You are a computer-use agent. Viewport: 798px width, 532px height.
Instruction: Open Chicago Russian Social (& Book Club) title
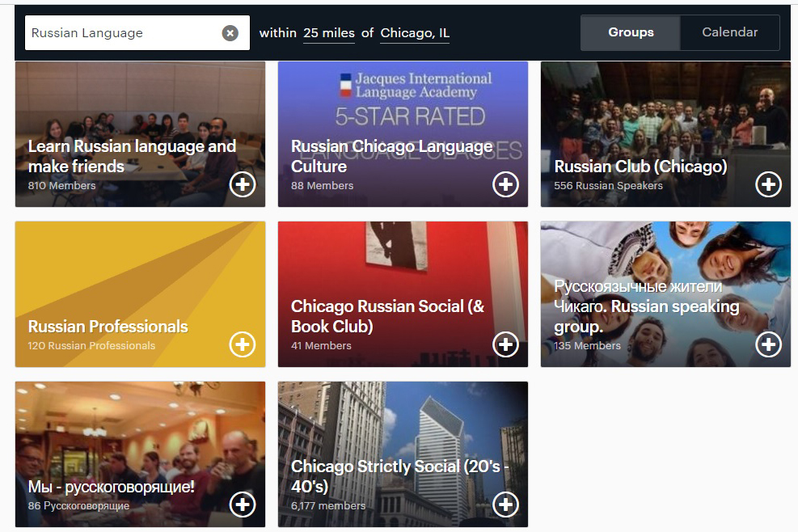coord(387,316)
